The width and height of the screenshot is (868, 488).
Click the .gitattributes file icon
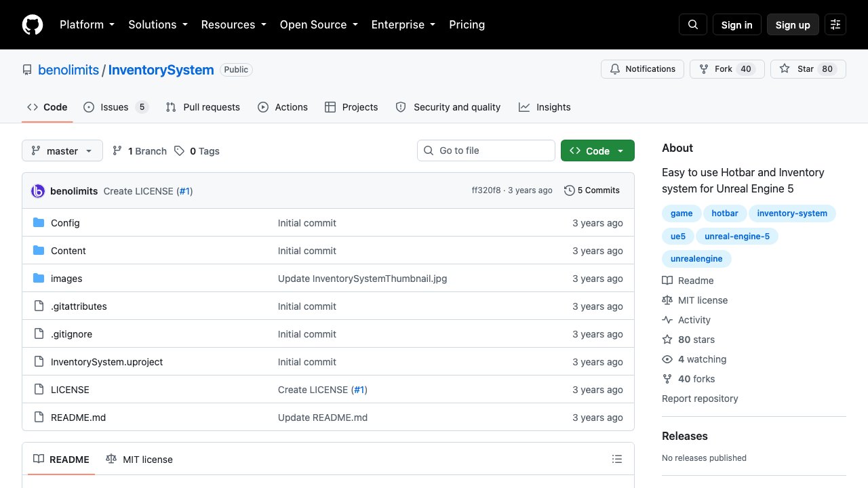[x=39, y=306]
